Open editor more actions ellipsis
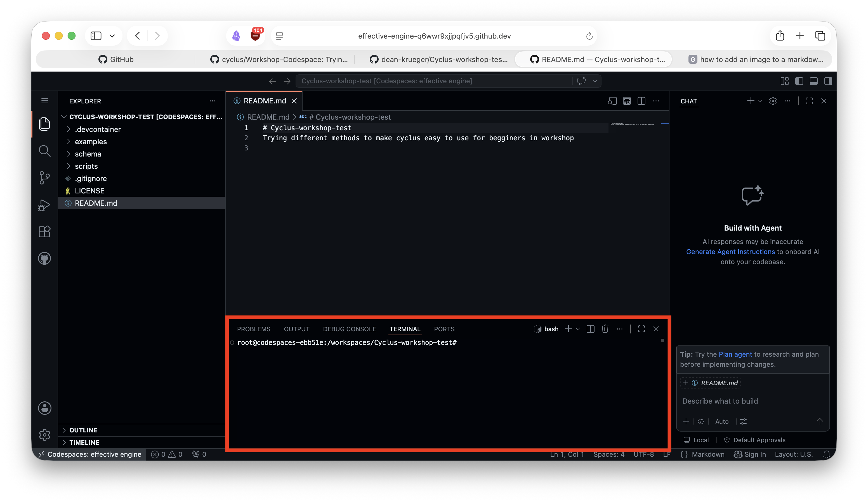Screen dimensions: 868x502 (x=656, y=101)
